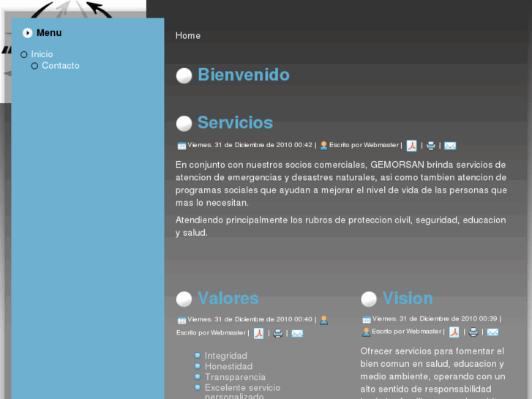Click author icon for Vision article
This screenshot has height=399, width=532.
366,332
